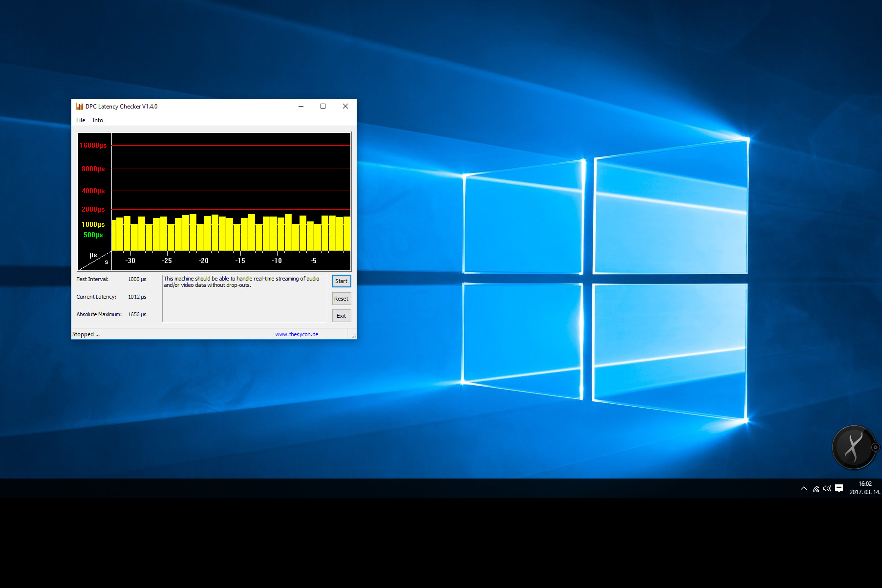Maximize the DPC Latency Checker window
The width and height of the screenshot is (882, 588).
(323, 106)
